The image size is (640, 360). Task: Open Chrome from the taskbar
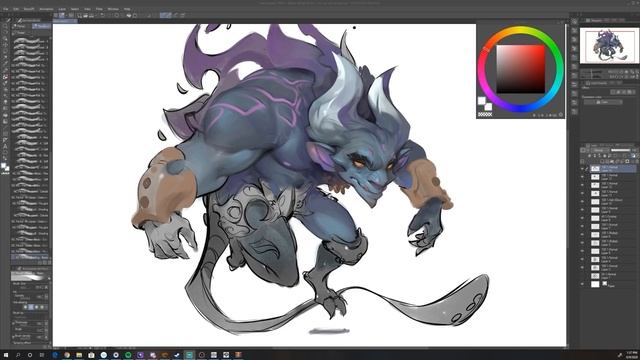click(67, 355)
